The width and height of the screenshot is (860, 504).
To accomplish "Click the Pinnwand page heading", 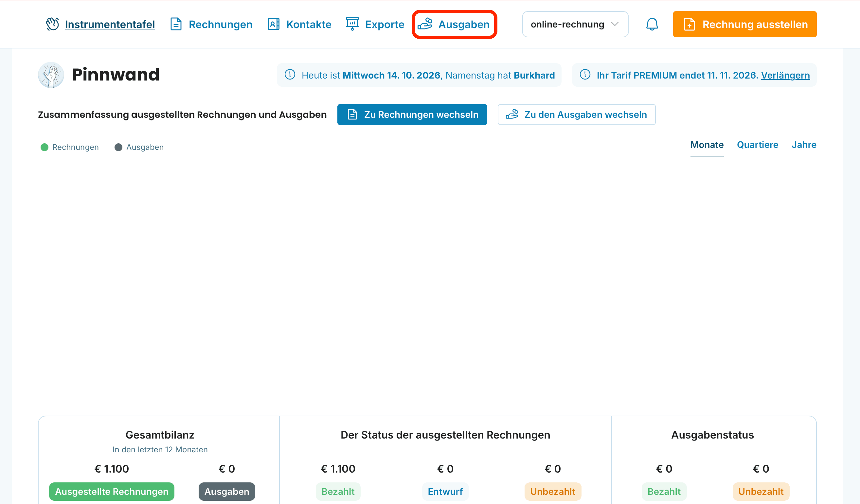I will (116, 75).
